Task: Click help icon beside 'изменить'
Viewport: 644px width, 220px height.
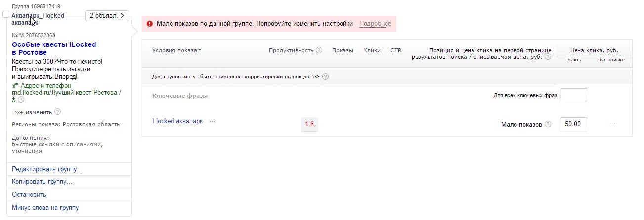Action: point(57,112)
